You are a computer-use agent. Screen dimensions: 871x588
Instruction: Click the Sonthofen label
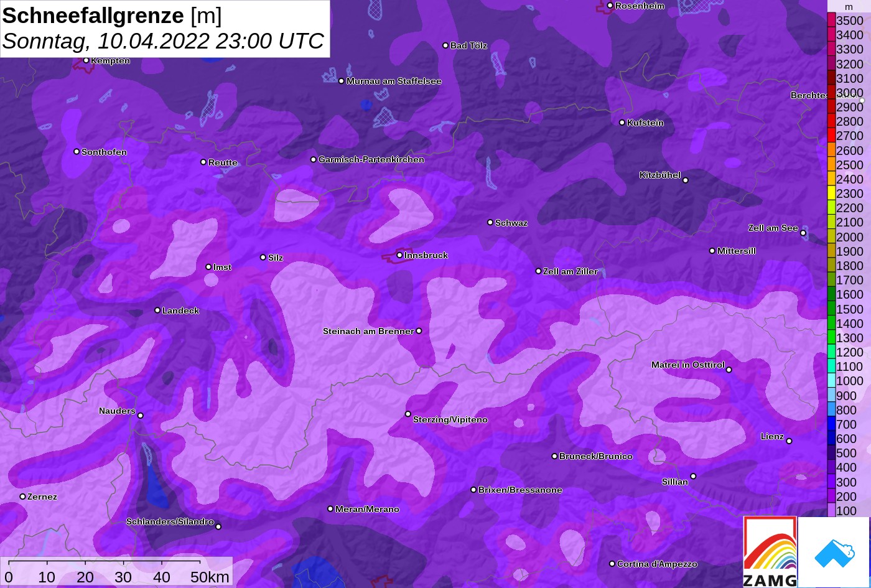click(104, 152)
